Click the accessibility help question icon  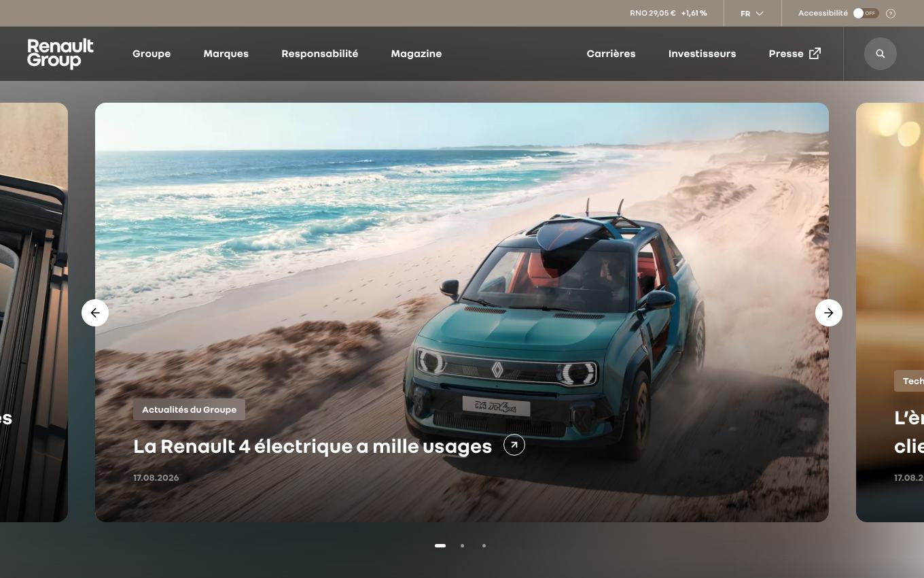891,14
